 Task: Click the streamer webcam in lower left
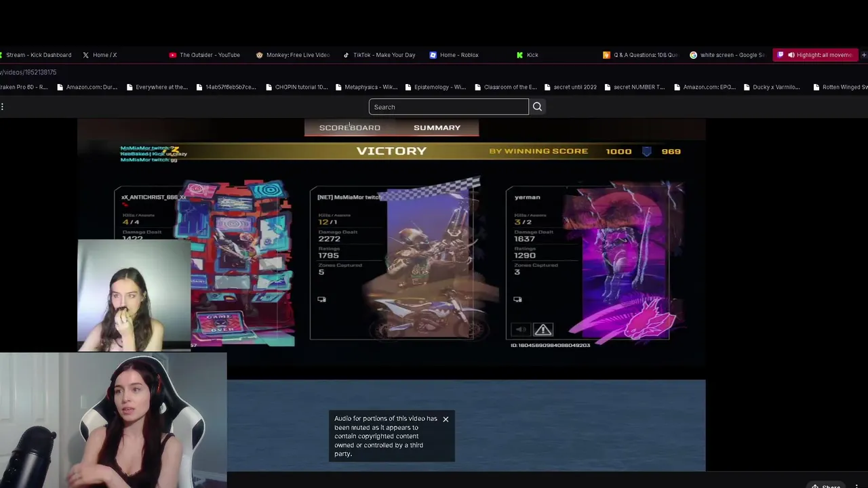(x=113, y=420)
